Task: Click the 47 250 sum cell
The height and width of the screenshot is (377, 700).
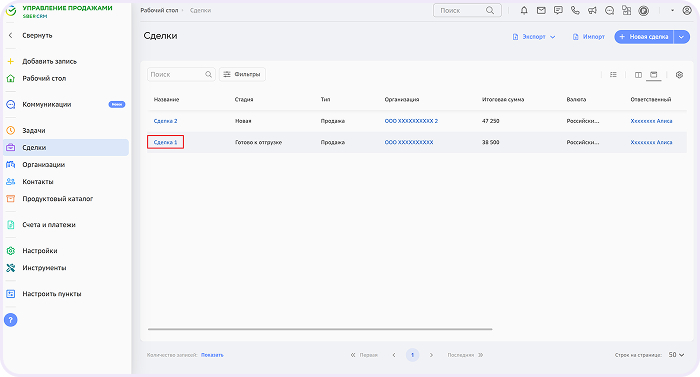Action: coord(491,121)
